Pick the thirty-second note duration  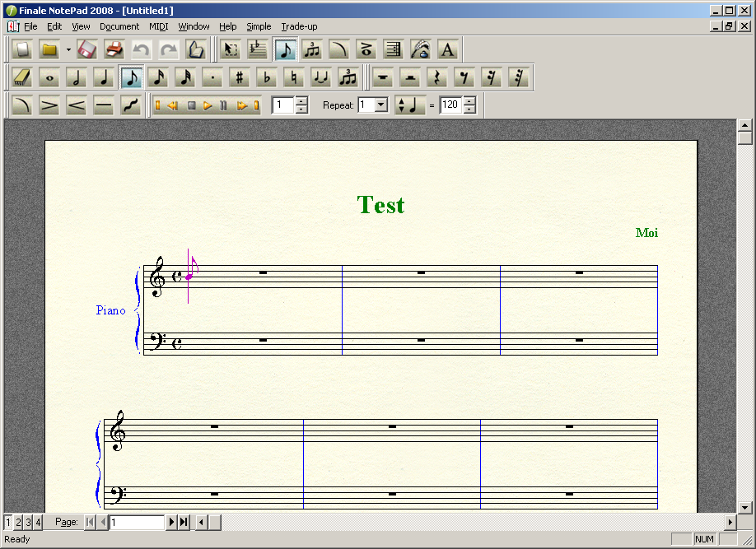coord(185,77)
